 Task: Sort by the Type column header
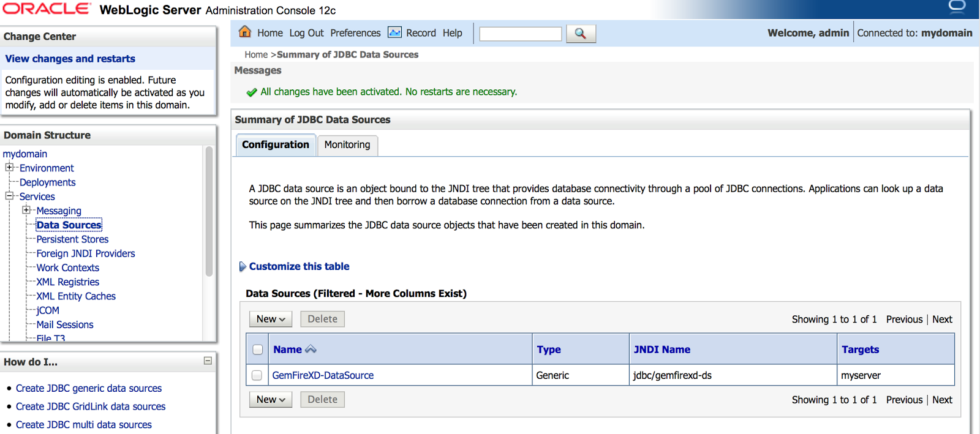(x=549, y=350)
